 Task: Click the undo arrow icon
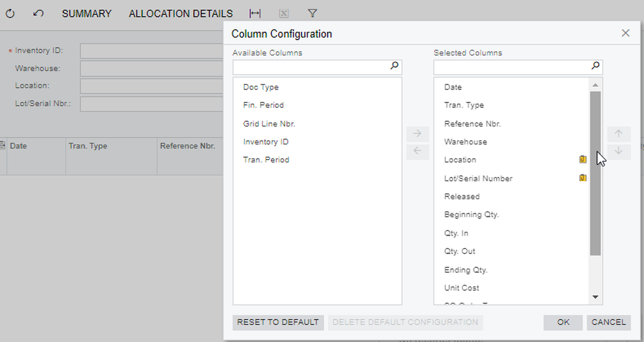(x=38, y=14)
